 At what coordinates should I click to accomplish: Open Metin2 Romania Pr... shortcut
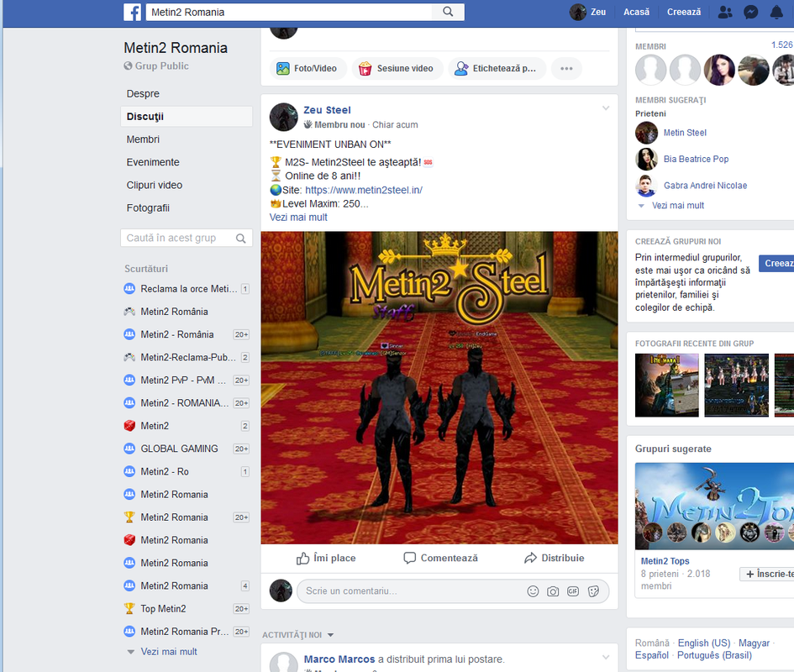tap(187, 632)
